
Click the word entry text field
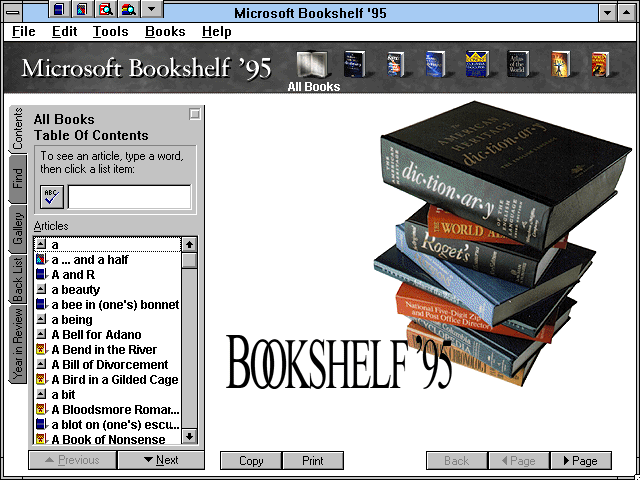point(129,197)
